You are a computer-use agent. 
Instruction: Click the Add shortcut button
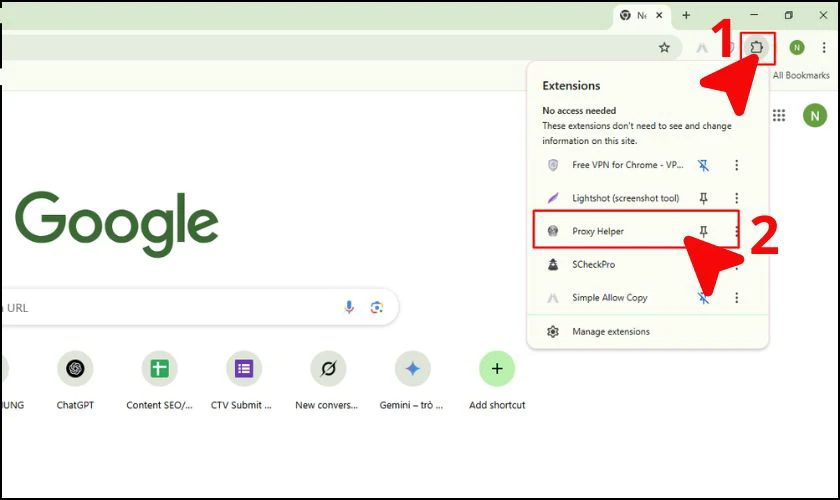497,369
